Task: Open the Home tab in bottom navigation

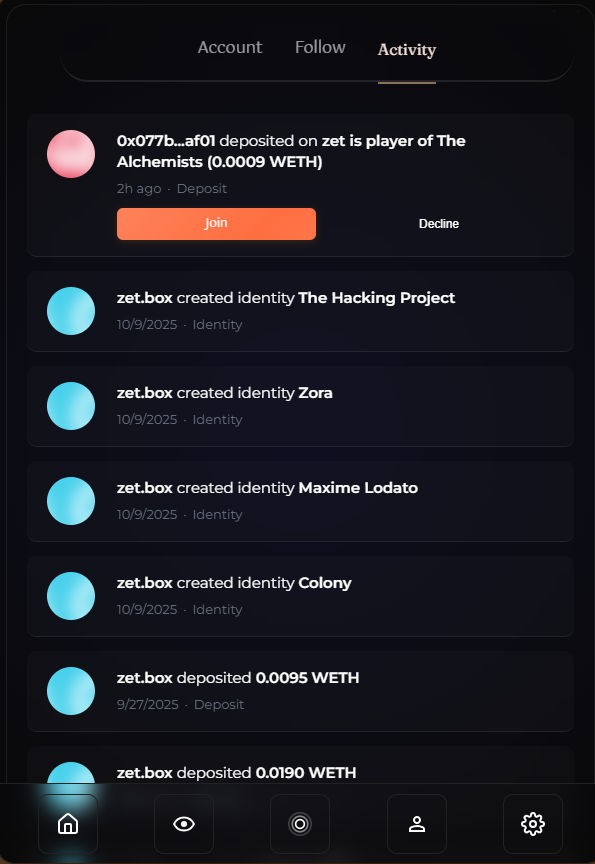Action: point(68,824)
